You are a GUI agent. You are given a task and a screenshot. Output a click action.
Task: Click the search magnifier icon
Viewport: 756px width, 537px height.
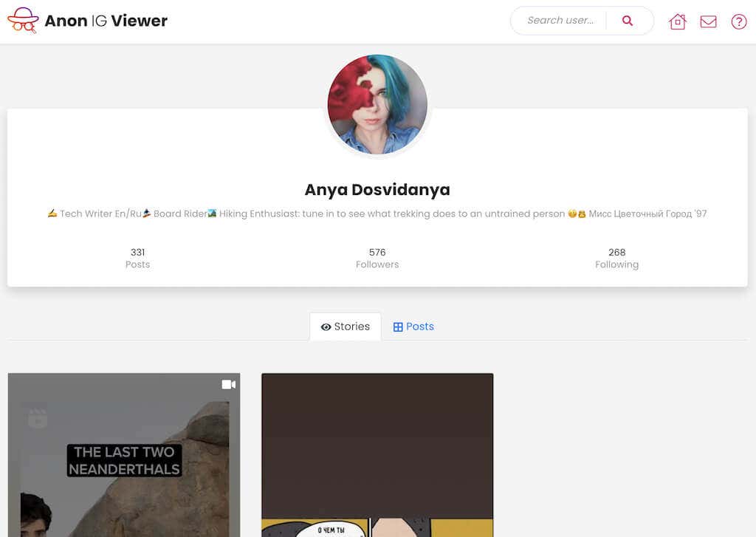pyautogui.click(x=628, y=20)
